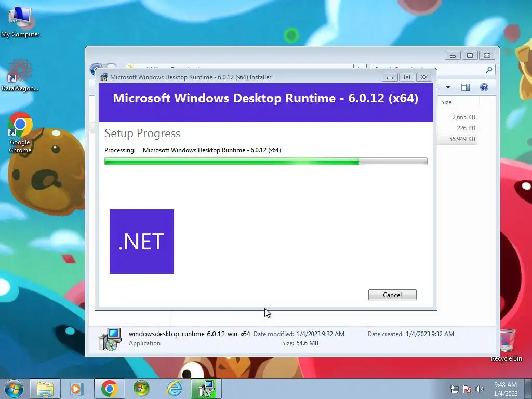Launch Windows Media Player from taskbar

click(x=76, y=389)
